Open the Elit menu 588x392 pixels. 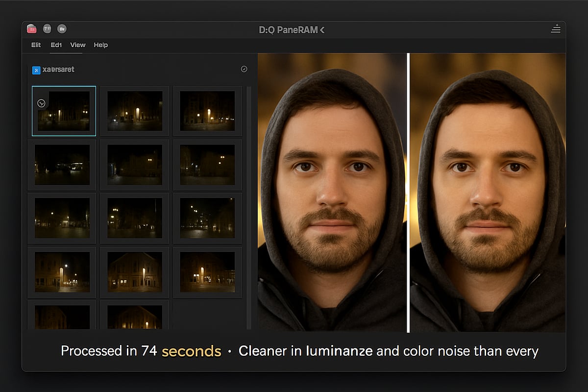click(x=36, y=45)
